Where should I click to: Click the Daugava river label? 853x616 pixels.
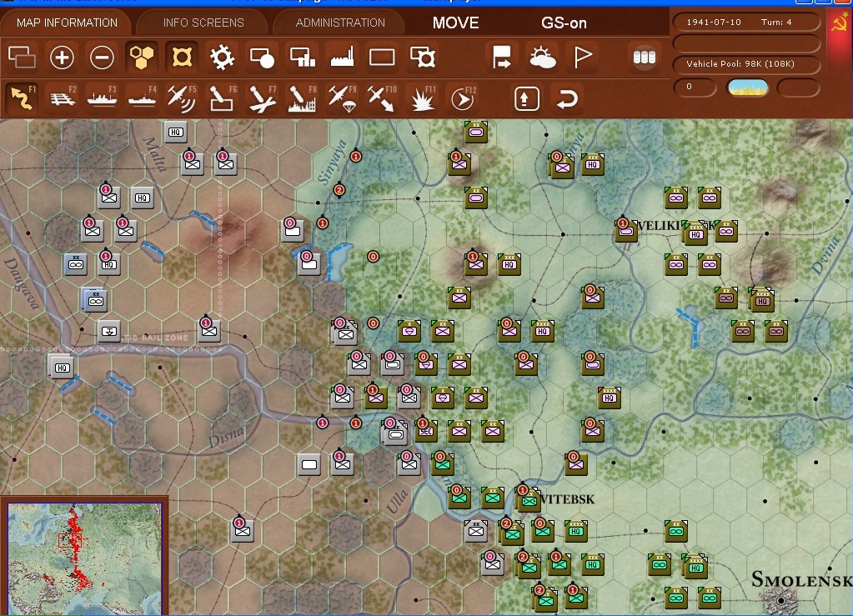coord(21,283)
